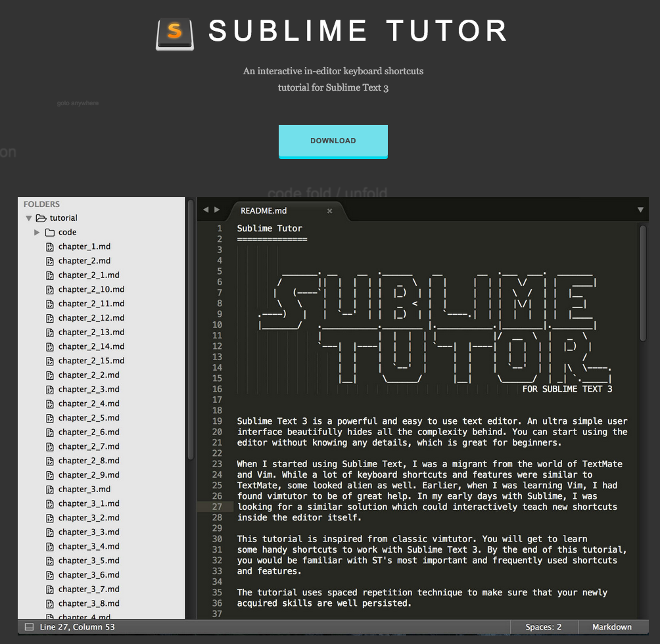Open chapter_3_4.md in the sidebar
Viewport: 660px width, 644px height.
pyautogui.click(x=89, y=546)
